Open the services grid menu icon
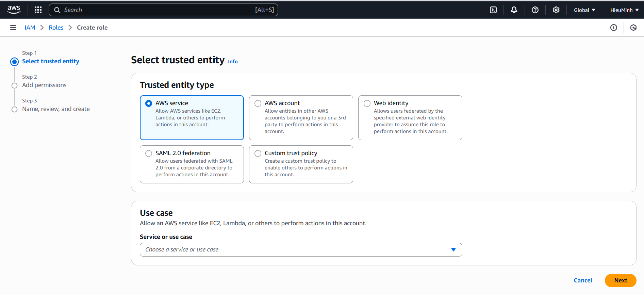This screenshot has width=644, height=295. [x=38, y=10]
